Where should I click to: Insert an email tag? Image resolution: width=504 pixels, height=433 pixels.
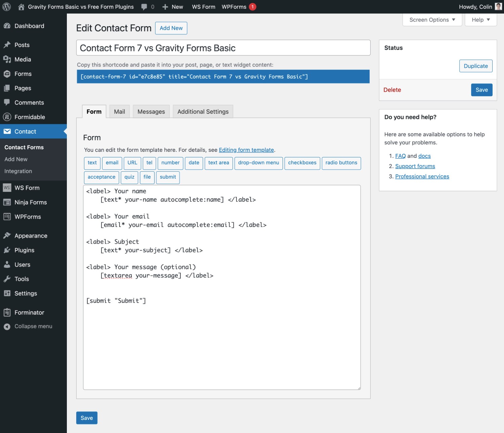[x=112, y=163]
